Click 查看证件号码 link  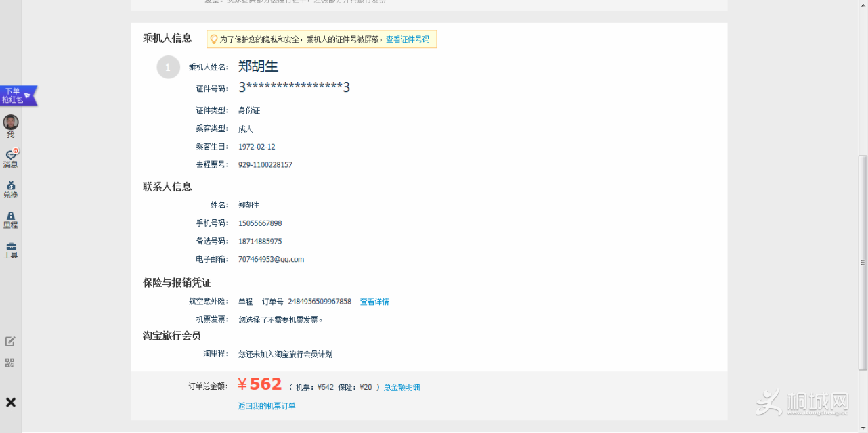(408, 40)
